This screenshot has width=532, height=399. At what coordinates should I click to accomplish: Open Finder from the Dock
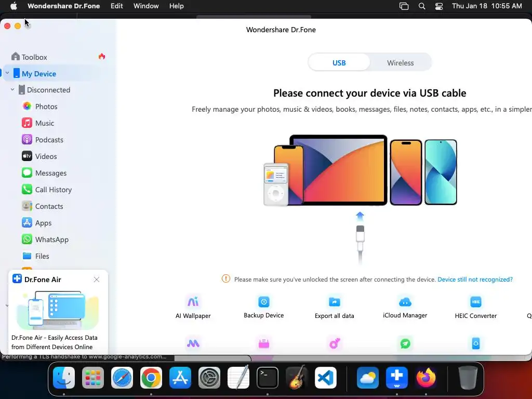(x=64, y=377)
